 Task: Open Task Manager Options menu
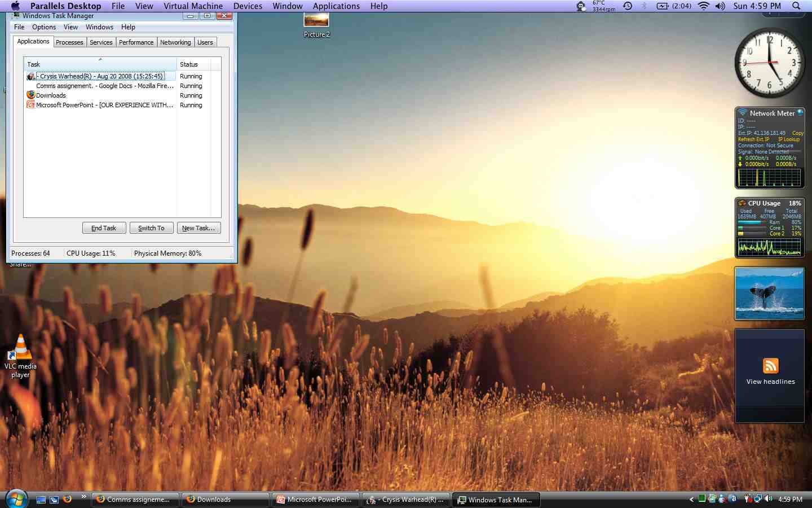click(x=44, y=27)
